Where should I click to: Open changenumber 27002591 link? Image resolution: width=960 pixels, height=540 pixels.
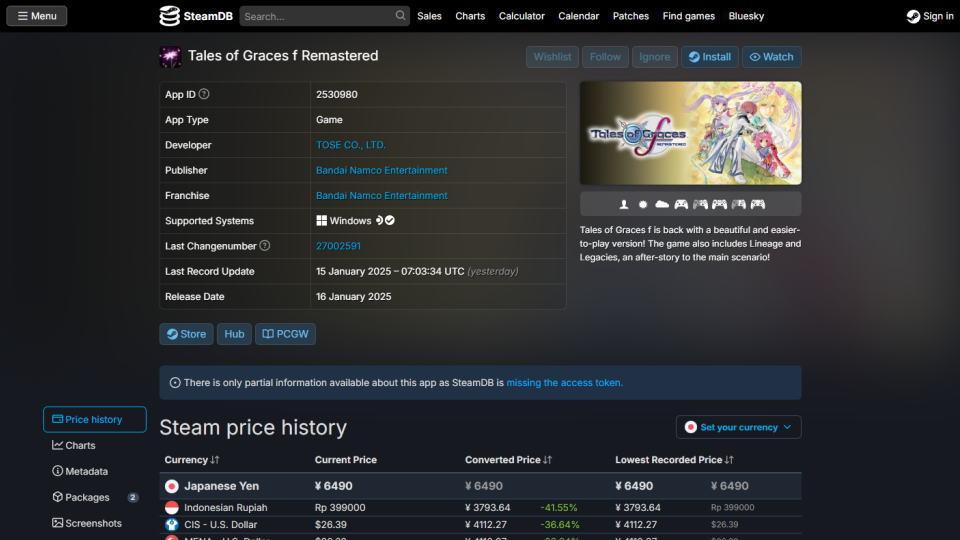[x=338, y=246]
